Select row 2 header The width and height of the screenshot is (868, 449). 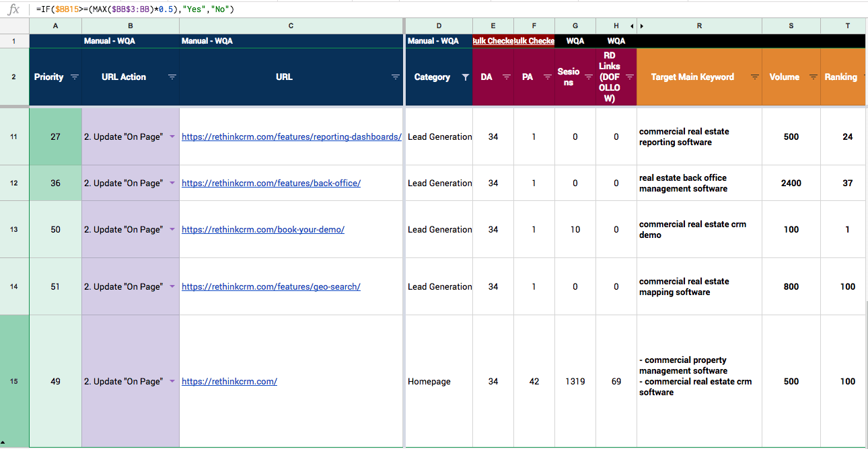click(x=14, y=77)
